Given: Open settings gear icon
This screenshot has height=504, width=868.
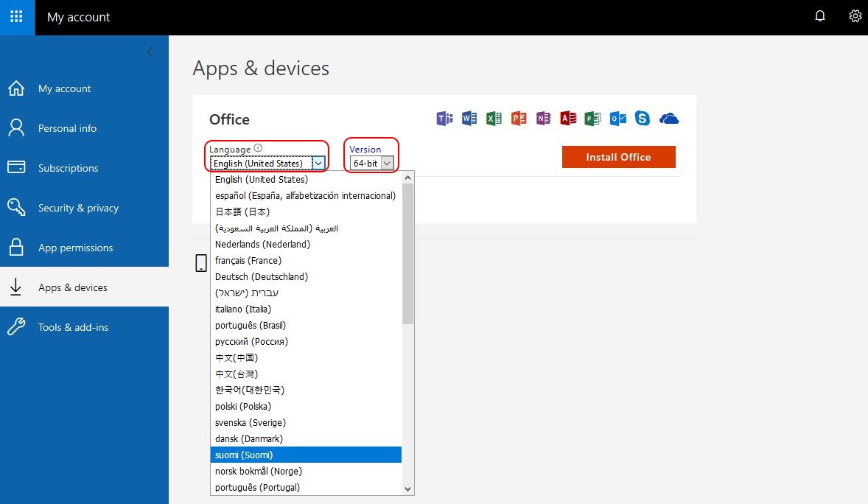Looking at the screenshot, I should pos(855,16).
